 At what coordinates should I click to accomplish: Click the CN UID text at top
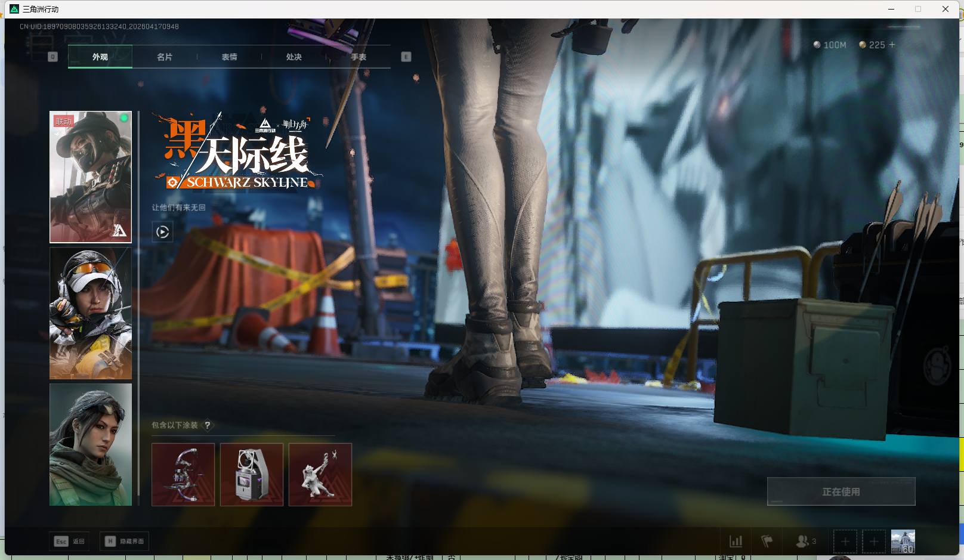click(99, 26)
